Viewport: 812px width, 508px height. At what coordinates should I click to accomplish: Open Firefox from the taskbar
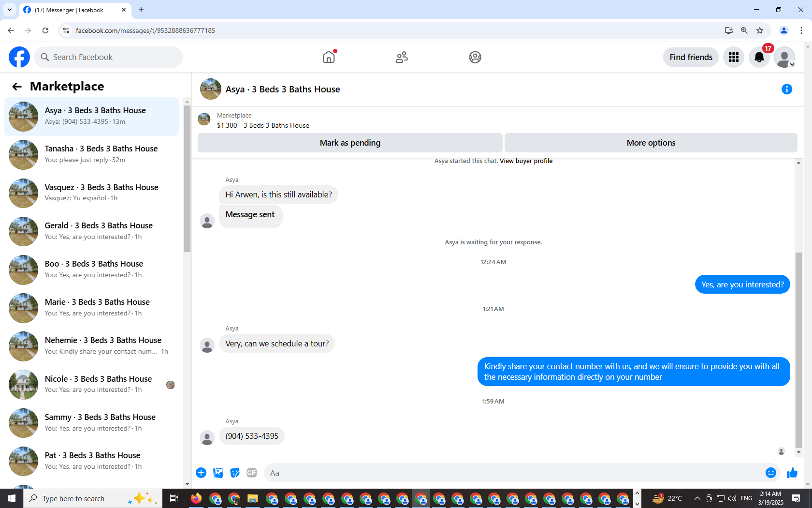coord(196,498)
